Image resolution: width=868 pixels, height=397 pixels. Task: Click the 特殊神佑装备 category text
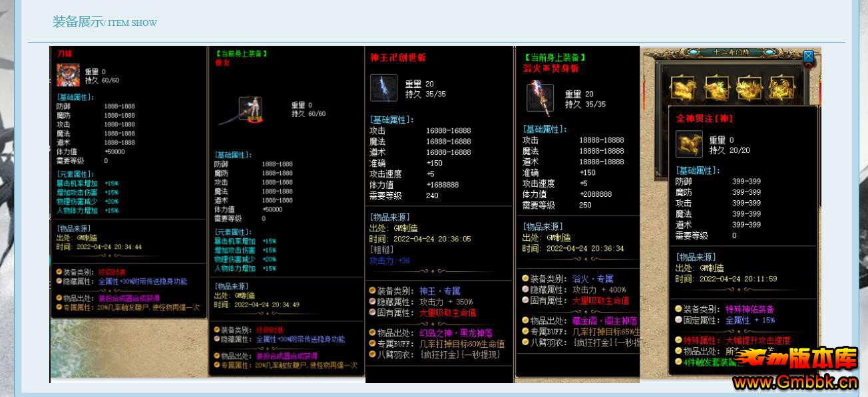click(x=750, y=309)
